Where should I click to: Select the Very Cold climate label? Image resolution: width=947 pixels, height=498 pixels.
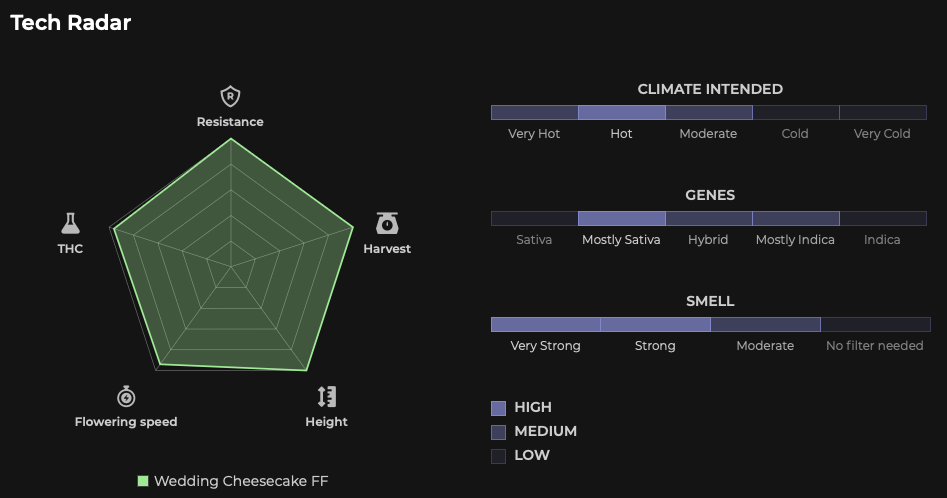(882, 134)
